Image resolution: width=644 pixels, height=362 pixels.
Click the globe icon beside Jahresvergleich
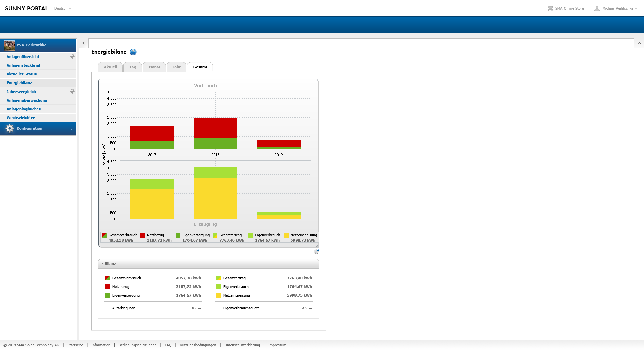pos(72,92)
